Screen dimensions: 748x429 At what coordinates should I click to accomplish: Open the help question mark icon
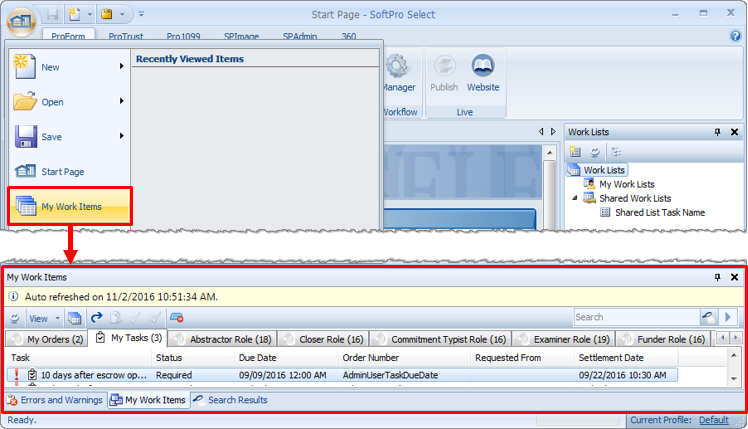[735, 36]
